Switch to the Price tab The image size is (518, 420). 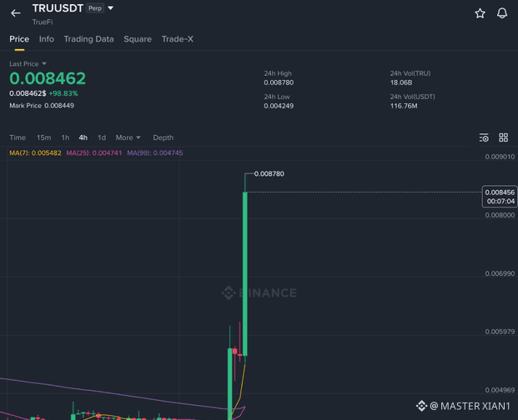tap(19, 39)
